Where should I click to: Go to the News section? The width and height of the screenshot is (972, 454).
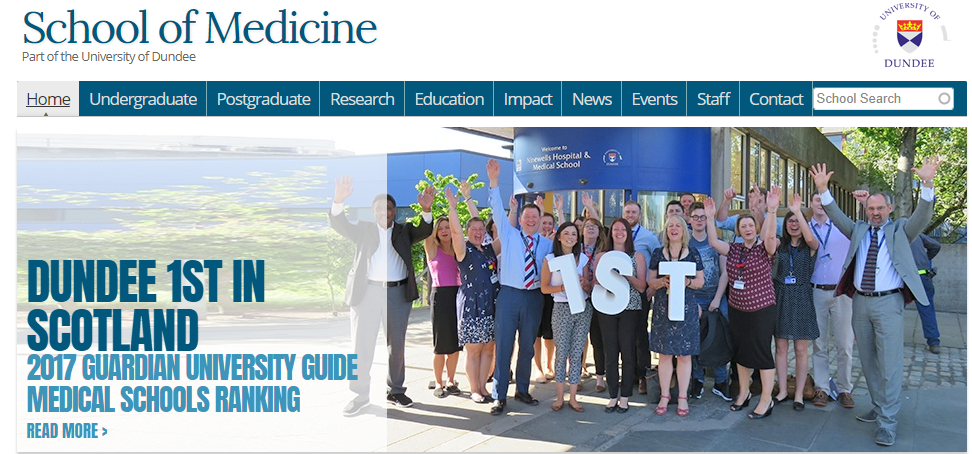[x=592, y=99]
